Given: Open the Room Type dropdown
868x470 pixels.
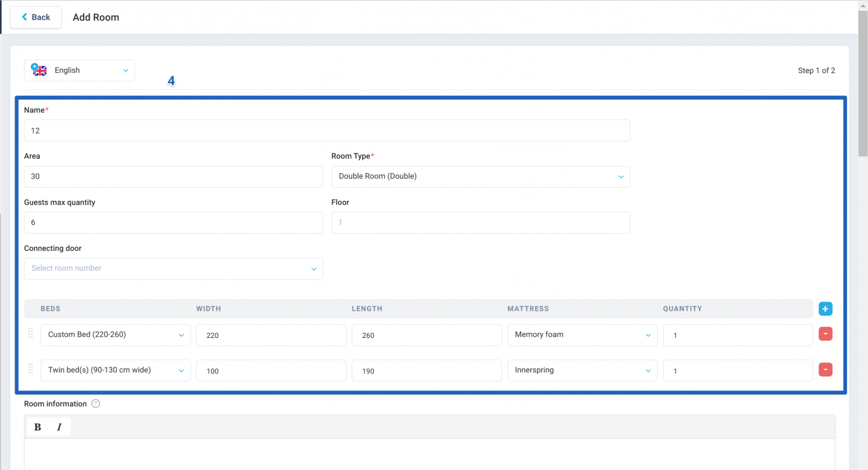Looking at the screenshot, I should tap(480, 177).
